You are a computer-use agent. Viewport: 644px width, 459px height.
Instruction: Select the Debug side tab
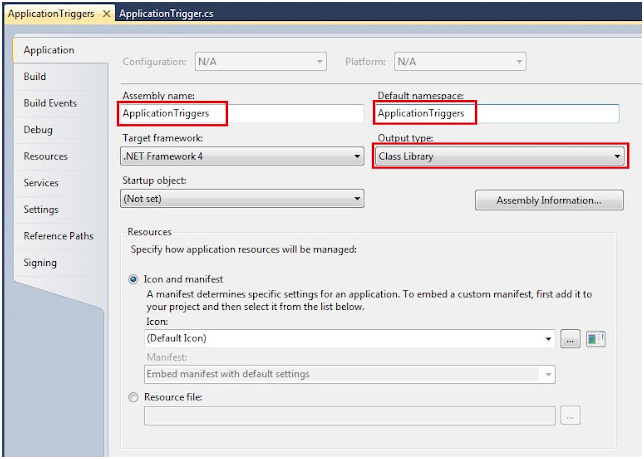coord(38,130)
